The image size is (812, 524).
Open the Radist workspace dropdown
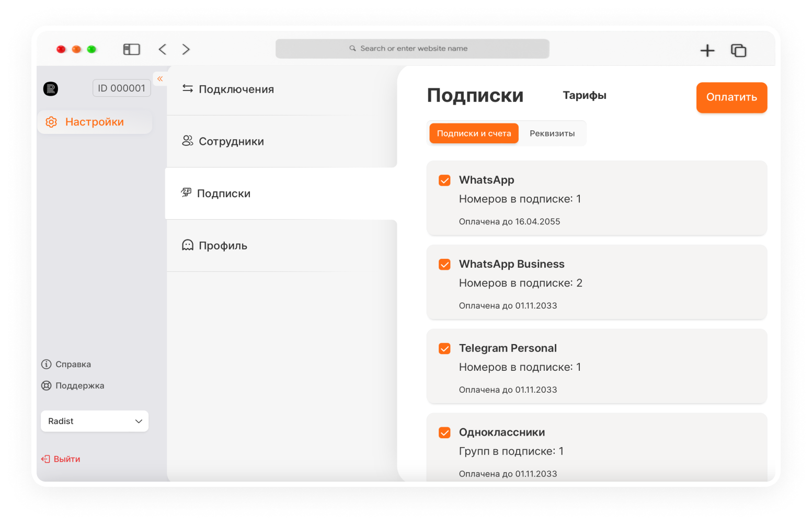click(x=95, y=421)
